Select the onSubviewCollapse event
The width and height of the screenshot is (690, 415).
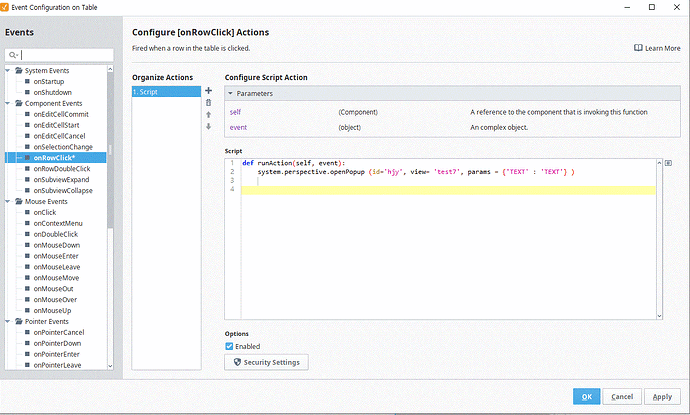point(63,191)
